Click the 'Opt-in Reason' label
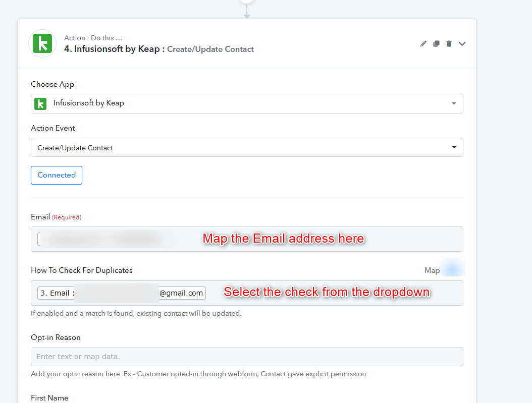 [56, 337]
